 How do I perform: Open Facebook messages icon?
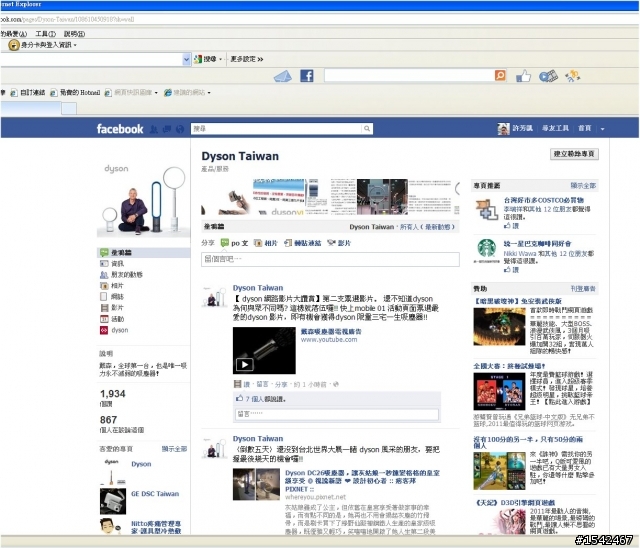coord(167,129)
